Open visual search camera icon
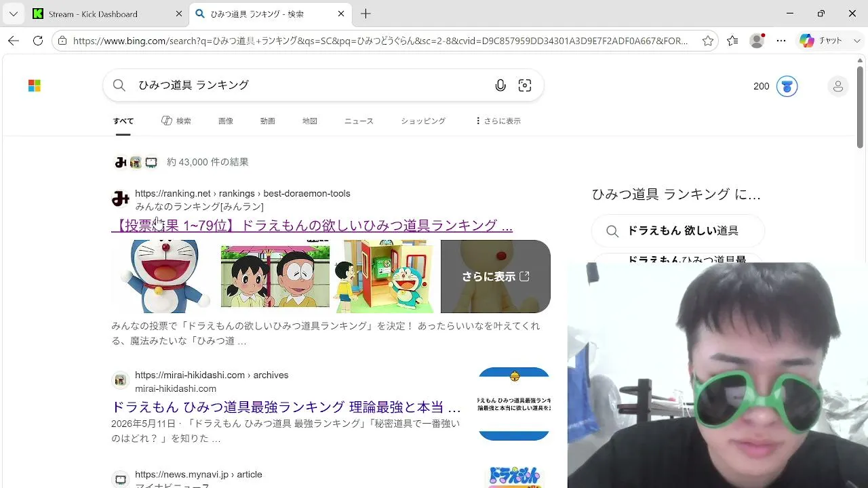 [525, 85]
